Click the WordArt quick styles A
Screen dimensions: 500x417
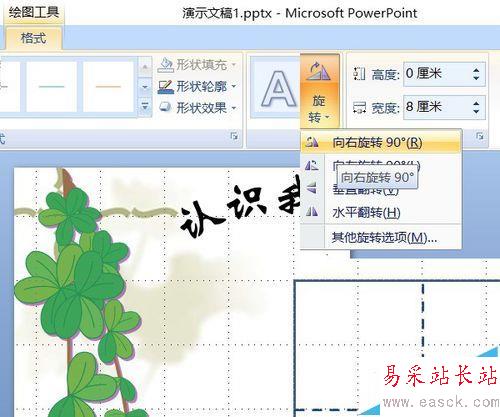pyautogui.click(x=278, y=88)
